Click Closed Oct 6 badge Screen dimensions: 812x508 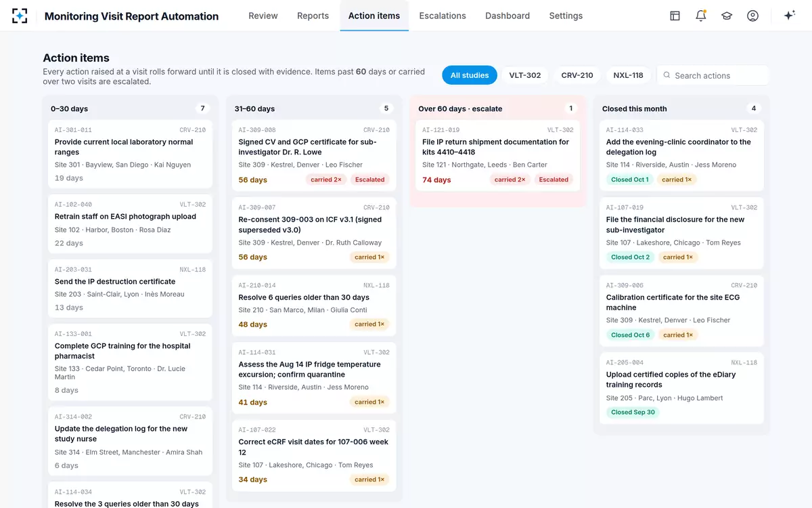pyautogui.click(x=630, y=335)
